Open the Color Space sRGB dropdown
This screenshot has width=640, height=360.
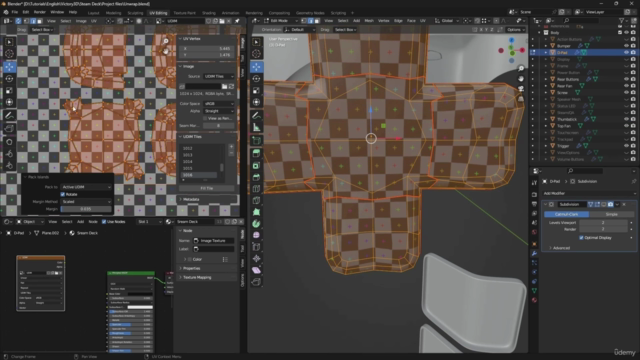point(219,104)
